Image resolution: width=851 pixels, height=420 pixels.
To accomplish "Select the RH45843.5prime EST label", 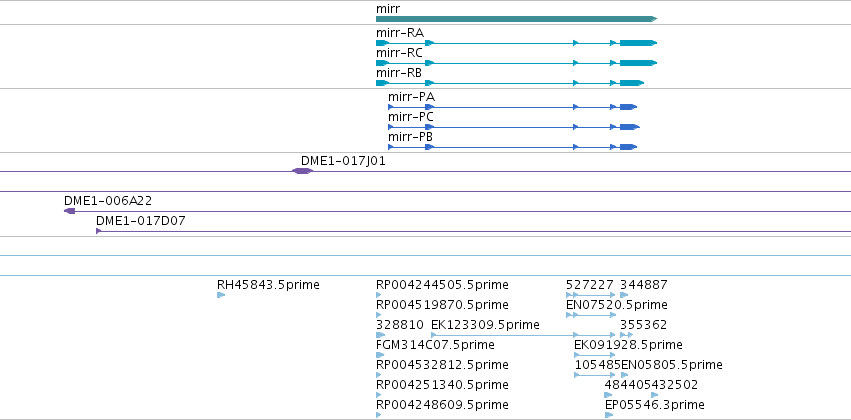I will click(268, 285).
